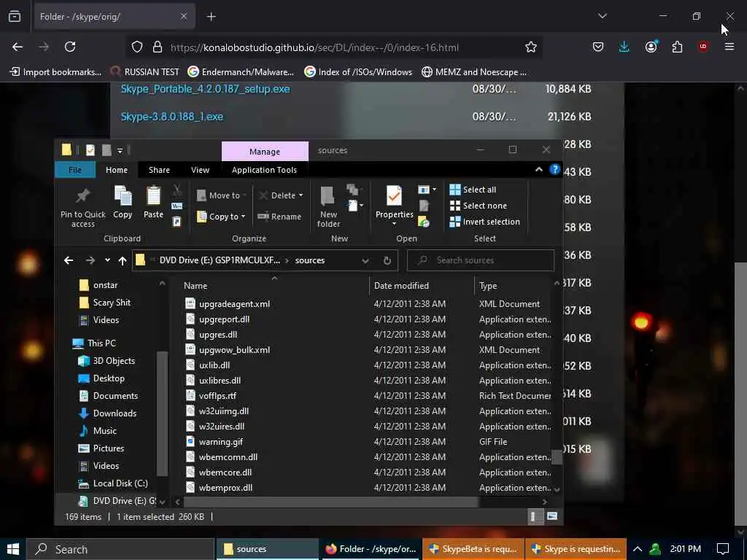
Task: Open uBlock Origin extension icon
Action: point(703,46)
